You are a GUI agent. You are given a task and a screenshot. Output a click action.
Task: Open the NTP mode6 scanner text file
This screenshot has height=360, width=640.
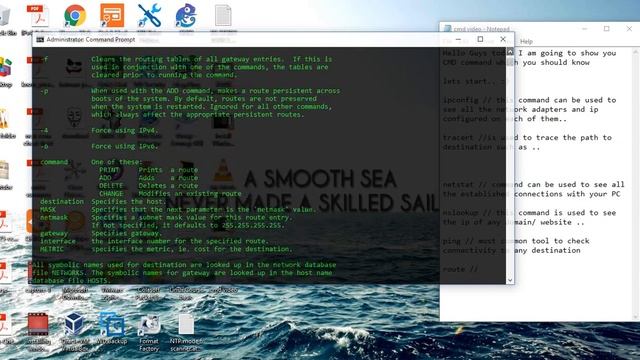pyautogui.click(x=186, y=324)
